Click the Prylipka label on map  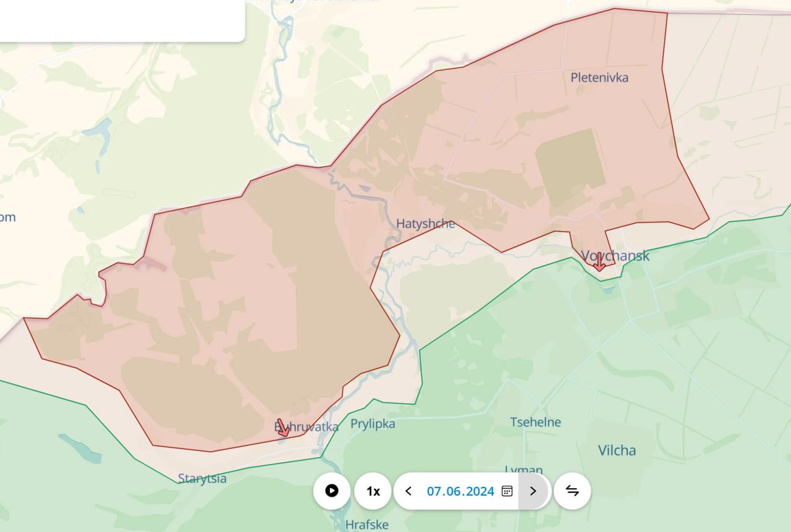(x=373, y=424)
